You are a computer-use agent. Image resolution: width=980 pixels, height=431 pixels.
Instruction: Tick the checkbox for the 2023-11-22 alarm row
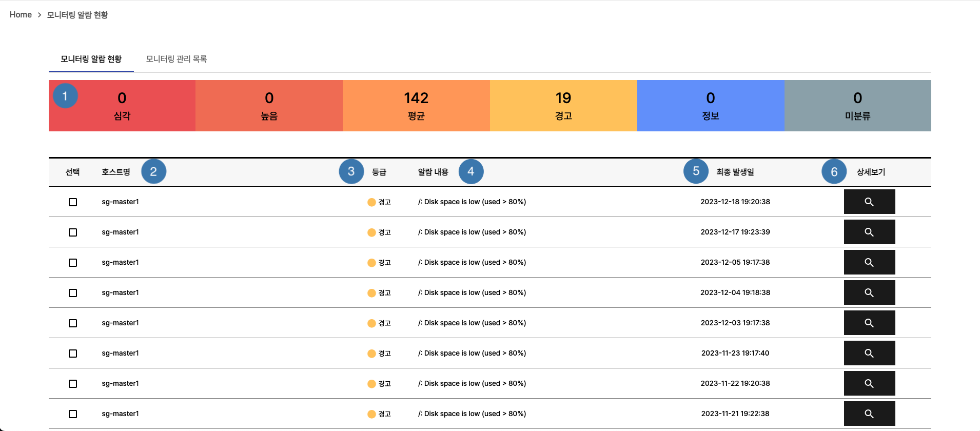(73, 384)
